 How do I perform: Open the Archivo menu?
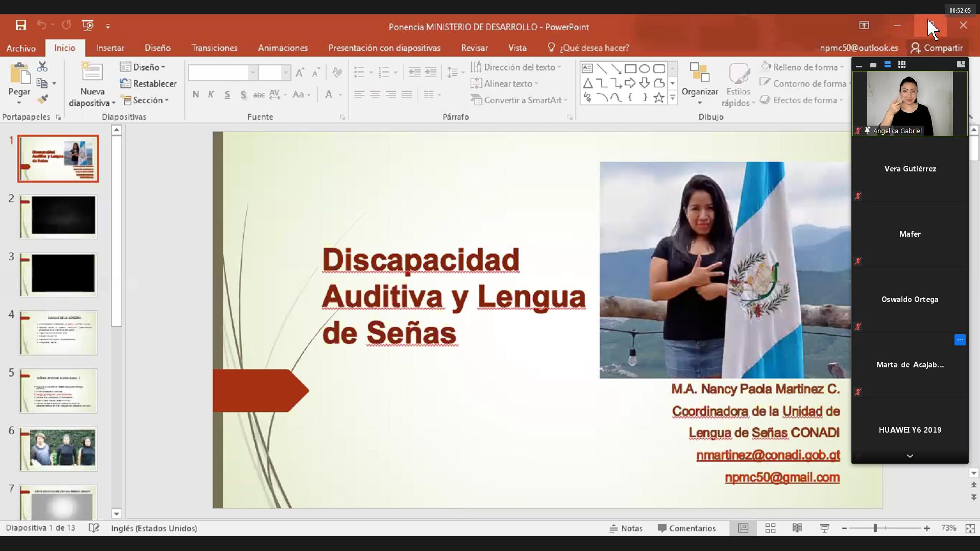coord(21,48)
